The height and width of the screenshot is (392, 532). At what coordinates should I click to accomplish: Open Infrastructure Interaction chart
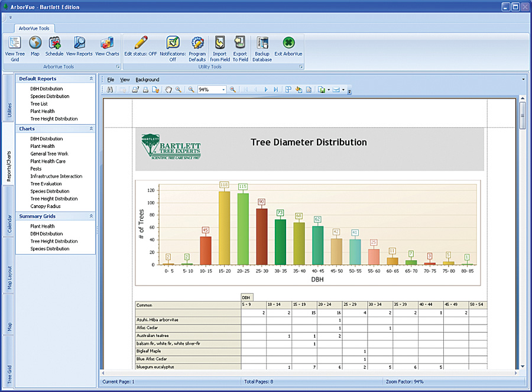pyautogui.click(x=56, y=176)
